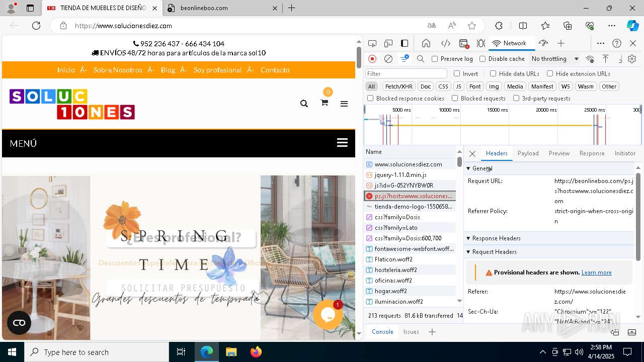644x362 pixels.
Task: Switch to the Preview tab
Action: pyautogui.click(x=559, y=153)
